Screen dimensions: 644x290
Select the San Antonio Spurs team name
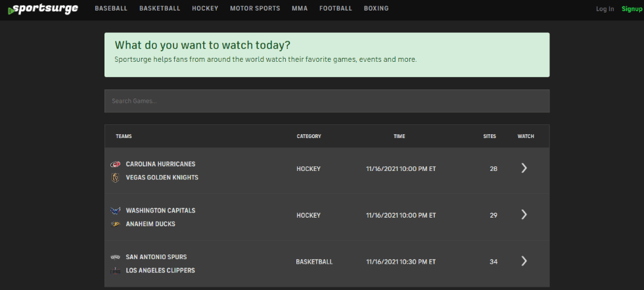156,257
